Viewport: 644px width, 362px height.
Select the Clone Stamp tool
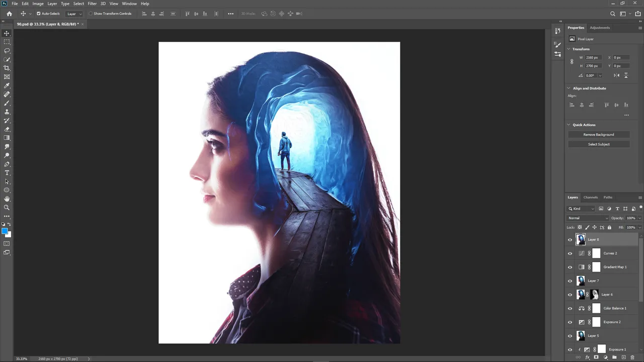tap(7, 112)
